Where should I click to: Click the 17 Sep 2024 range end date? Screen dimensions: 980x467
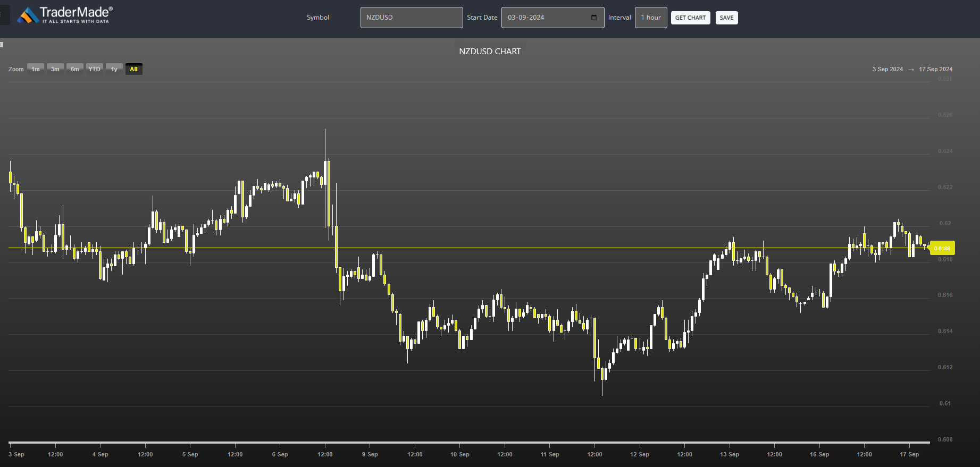(x=936, y=69)
